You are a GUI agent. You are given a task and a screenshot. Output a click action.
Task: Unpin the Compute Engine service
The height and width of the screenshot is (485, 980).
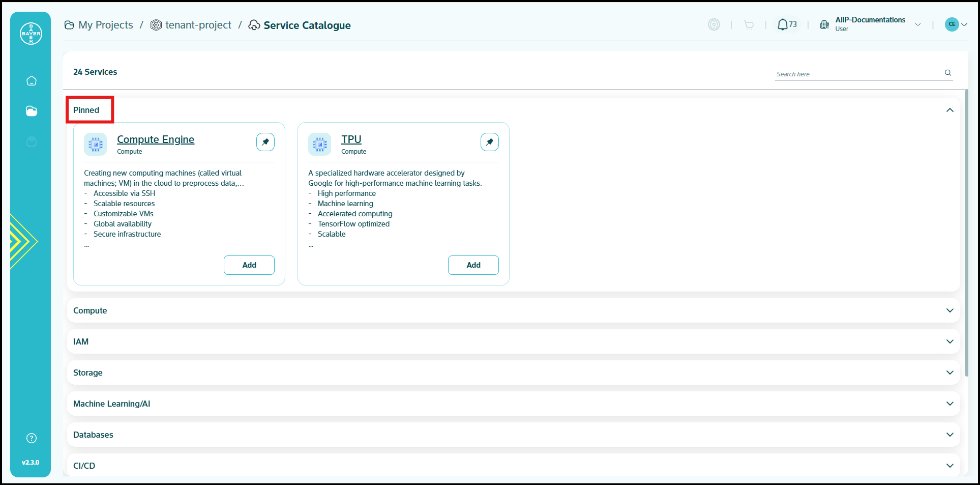pyautogui.click(x=265, y=142)
